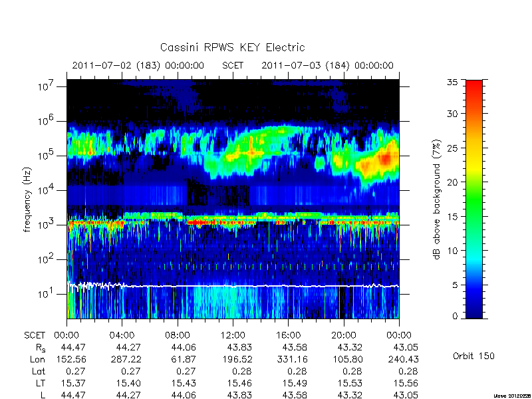Click the 10^4 frequency tick label
532x399 pixels.
pos(47,190)
